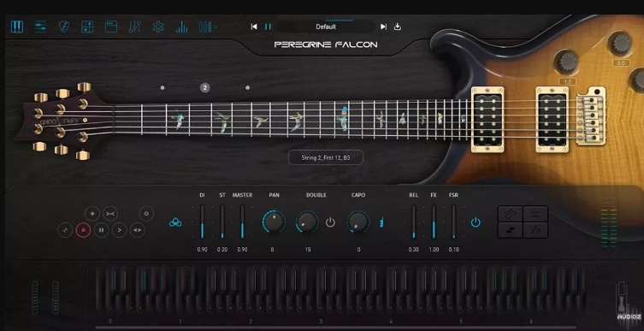This screenshot has height=331, width=644.
Task: Click the bottom-left dots grid button
Action: [x=510, y=230]
